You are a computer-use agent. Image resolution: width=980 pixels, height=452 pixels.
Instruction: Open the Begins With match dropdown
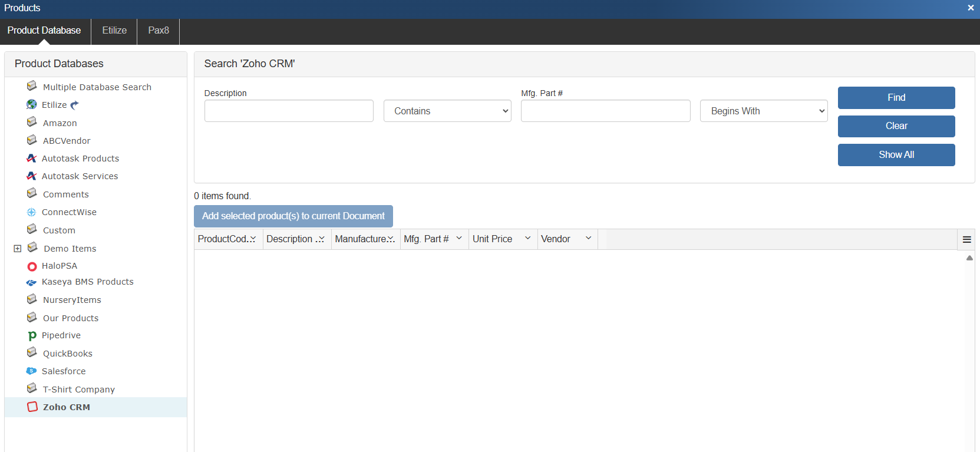coord(763,111)
